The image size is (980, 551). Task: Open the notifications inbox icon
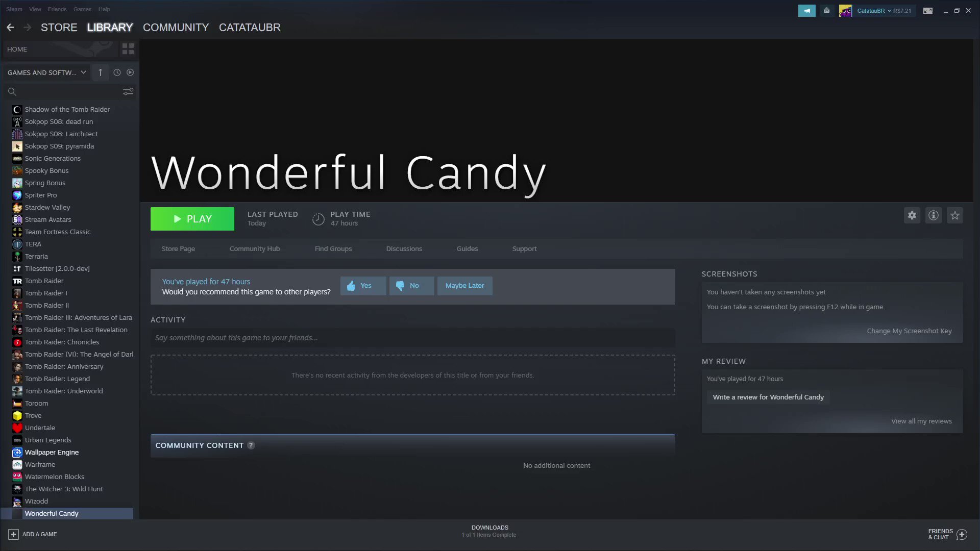[826, 11]
